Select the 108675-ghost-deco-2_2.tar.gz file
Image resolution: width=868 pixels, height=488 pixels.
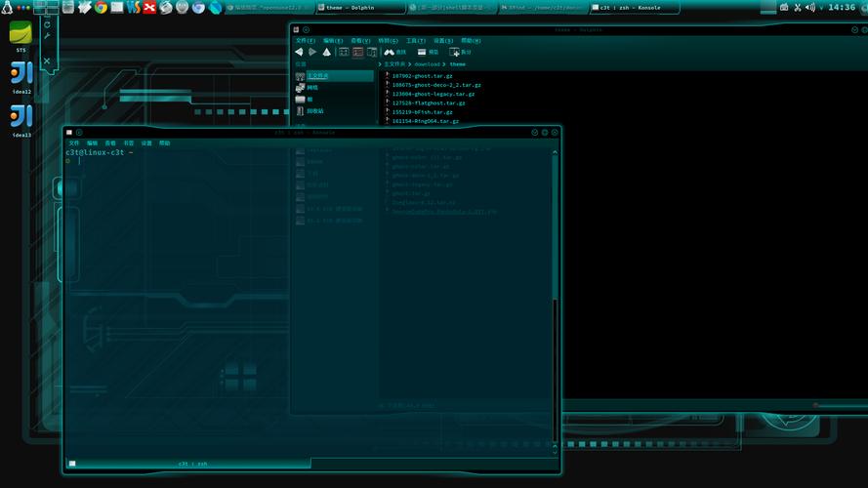pos(436,85)
